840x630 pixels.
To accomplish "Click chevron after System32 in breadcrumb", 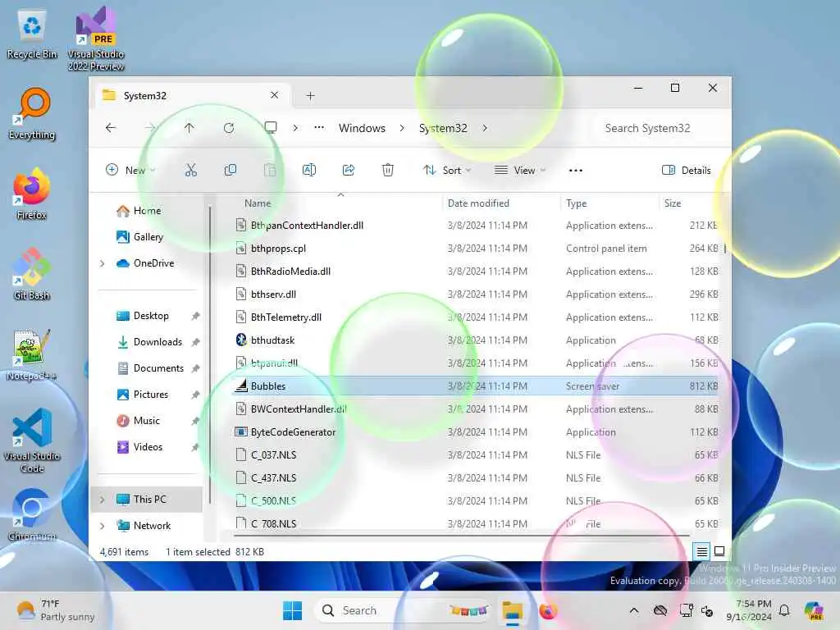I will click(x=484, y=128).
